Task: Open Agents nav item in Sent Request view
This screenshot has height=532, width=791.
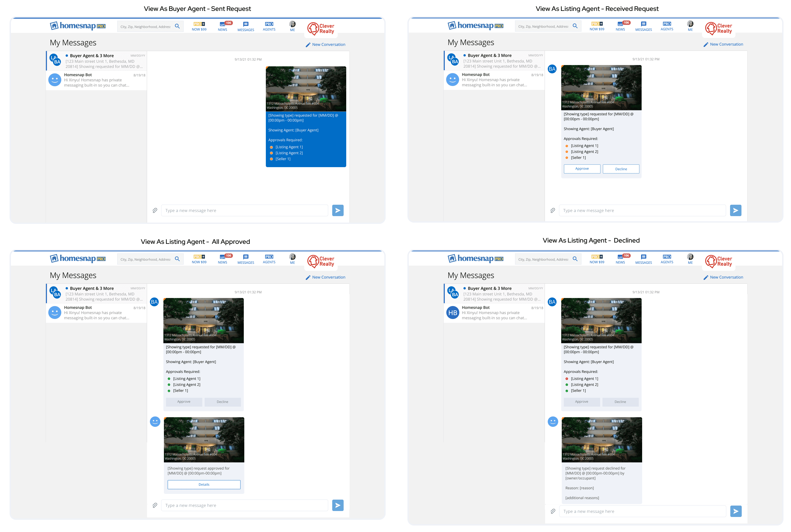Action: pyautogui.click(x=269, y=26)
